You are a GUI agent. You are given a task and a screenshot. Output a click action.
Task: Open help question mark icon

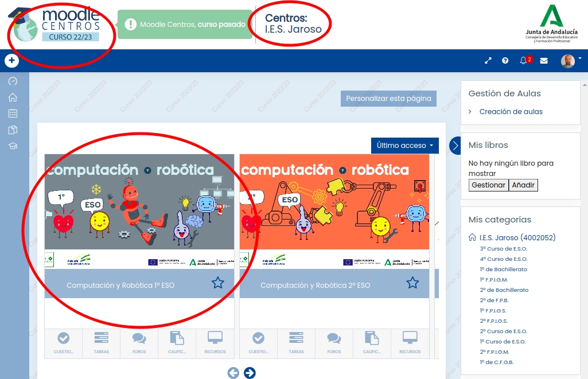click(x=505, y=60)
